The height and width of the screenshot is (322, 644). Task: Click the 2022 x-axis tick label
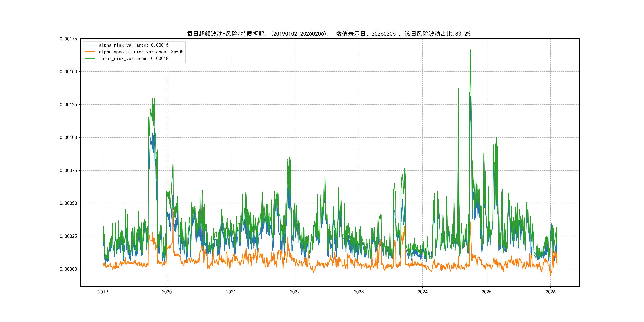tap(295, 292)
